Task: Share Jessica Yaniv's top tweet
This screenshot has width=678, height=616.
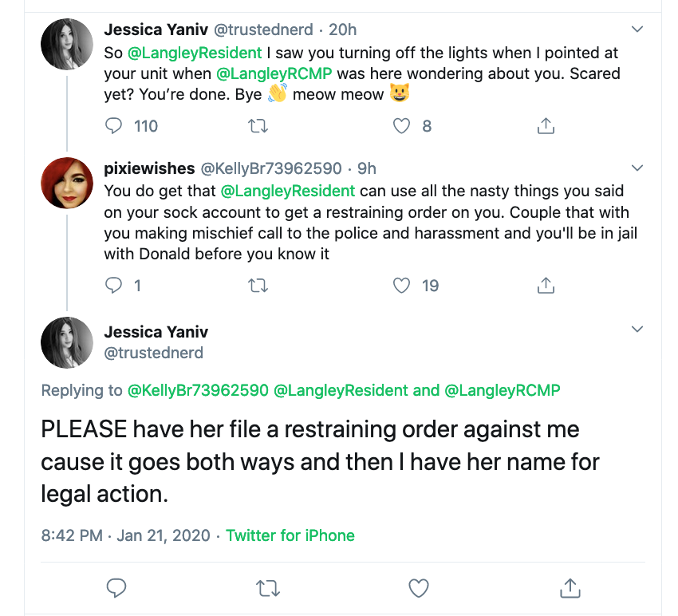Action: (x=546, y=125)
